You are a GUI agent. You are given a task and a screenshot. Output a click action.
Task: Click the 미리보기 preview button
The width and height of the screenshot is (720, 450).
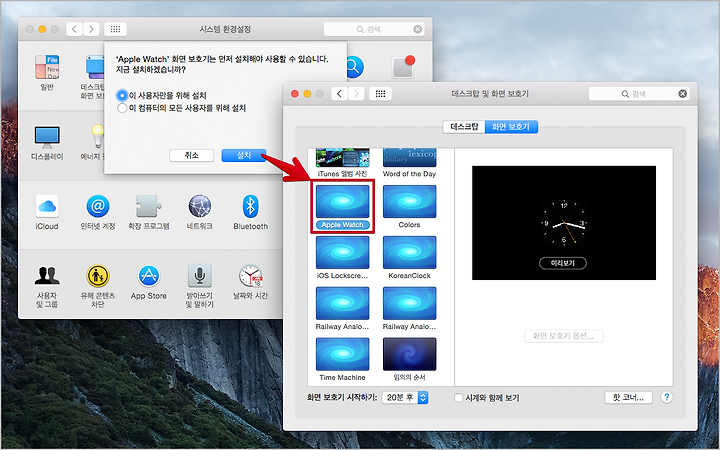[x=563, y=263]
